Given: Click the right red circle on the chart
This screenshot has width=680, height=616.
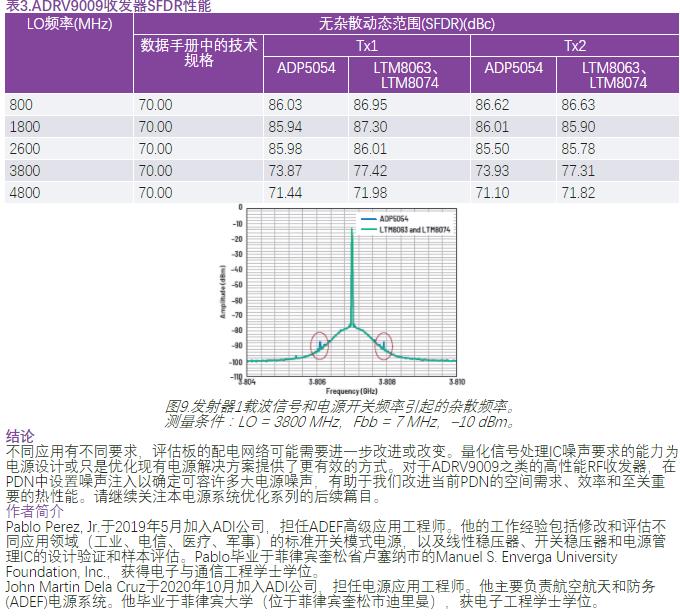Looking at the screenshot, I should 383,345.
